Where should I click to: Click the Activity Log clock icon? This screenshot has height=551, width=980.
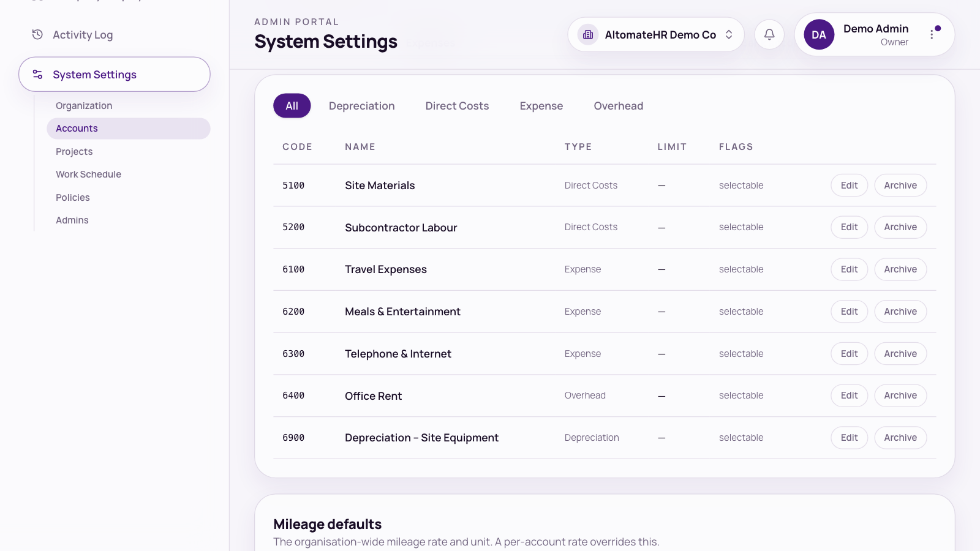pos(37,34)
